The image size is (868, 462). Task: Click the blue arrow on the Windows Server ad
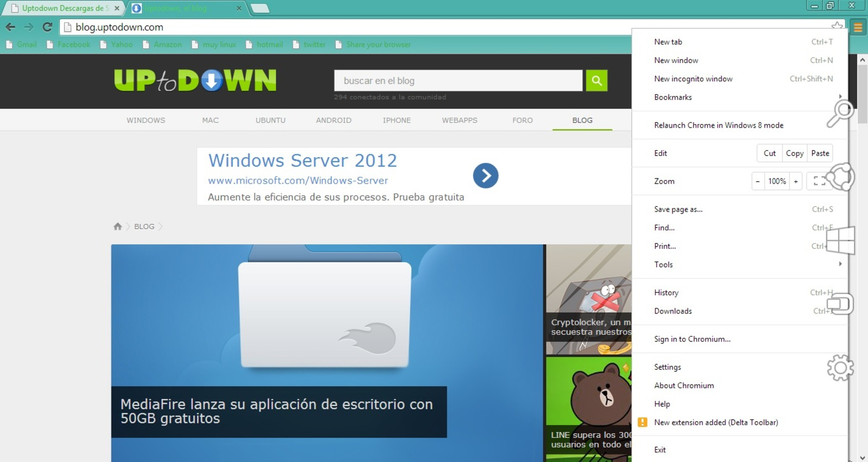point(485,176)
